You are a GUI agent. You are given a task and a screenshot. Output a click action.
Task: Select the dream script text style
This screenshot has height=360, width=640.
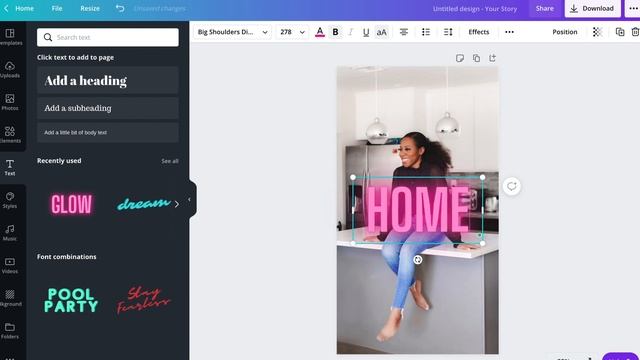143,204
